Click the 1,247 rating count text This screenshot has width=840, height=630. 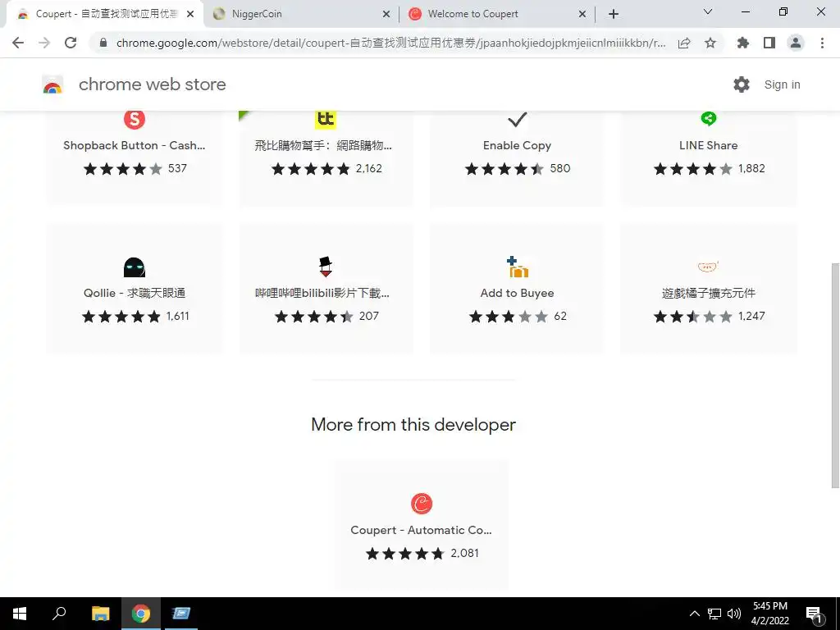(x=751, y=317)
